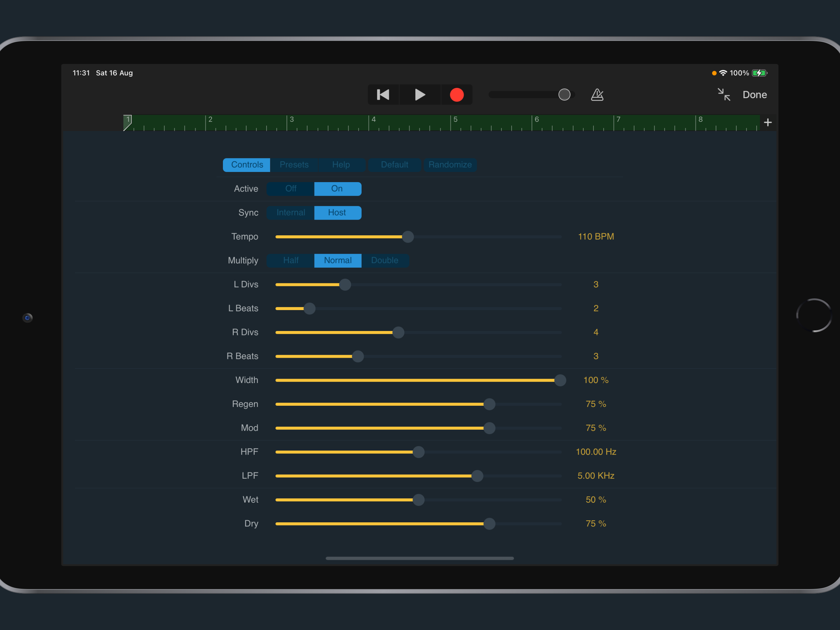Start playback with the Play button
Viewport: 840px width, 630px height.
[420, 95]
